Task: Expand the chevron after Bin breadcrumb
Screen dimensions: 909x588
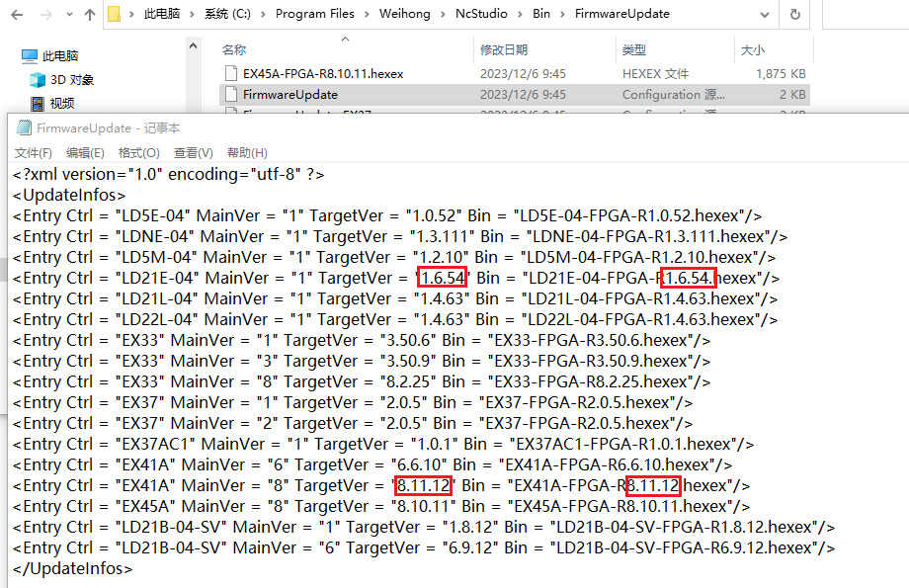Action: [562, 14]
